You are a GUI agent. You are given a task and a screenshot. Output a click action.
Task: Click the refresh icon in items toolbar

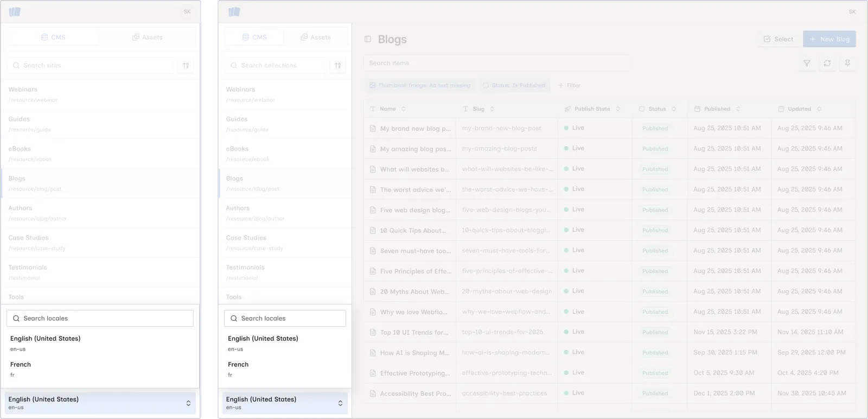point(827,64)
